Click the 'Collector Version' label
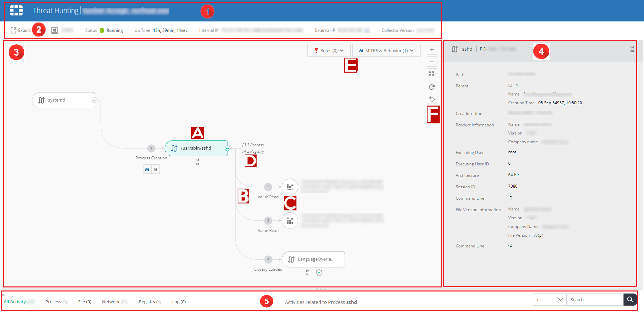 pos(398,30)
